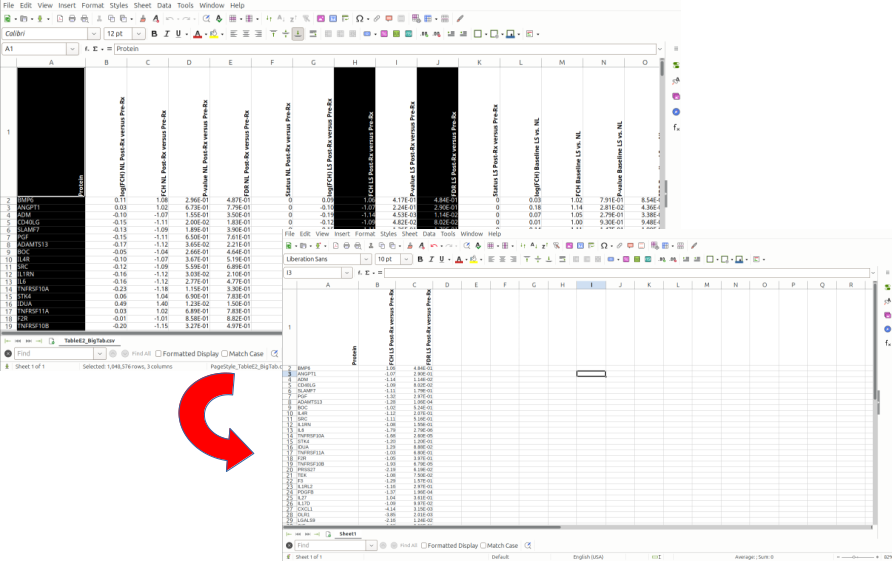Open special character (Omega) in upper toolbar

click(x=360, y=19)
